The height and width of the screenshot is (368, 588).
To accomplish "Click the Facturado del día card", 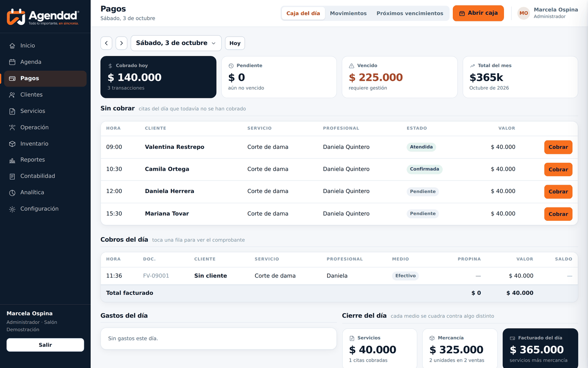I will point(540,349).
